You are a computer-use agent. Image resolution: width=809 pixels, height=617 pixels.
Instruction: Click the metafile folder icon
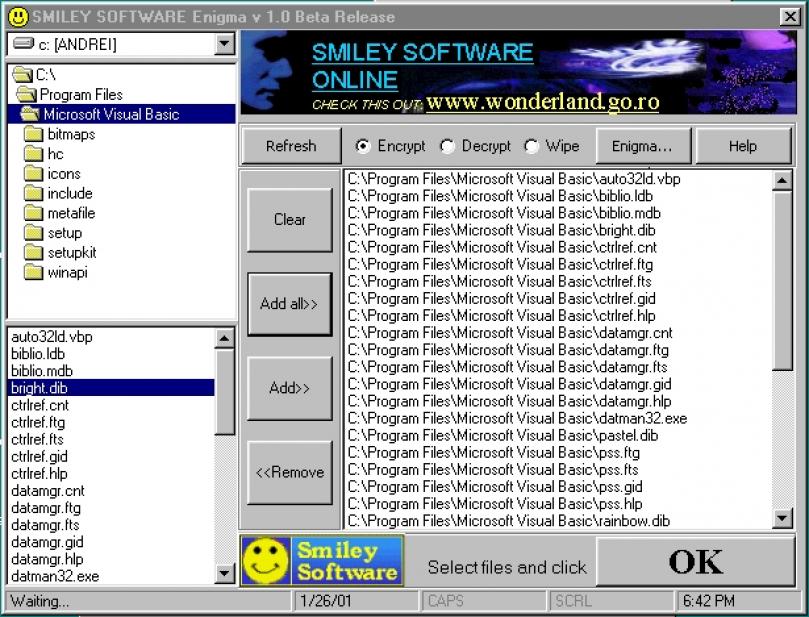coord(34,213)
